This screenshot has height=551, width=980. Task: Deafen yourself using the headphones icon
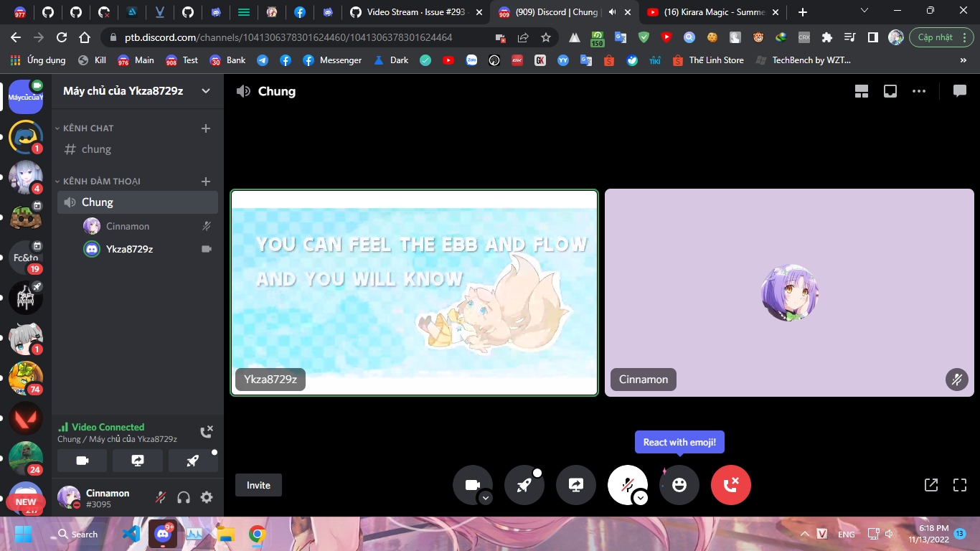(184, 497)
